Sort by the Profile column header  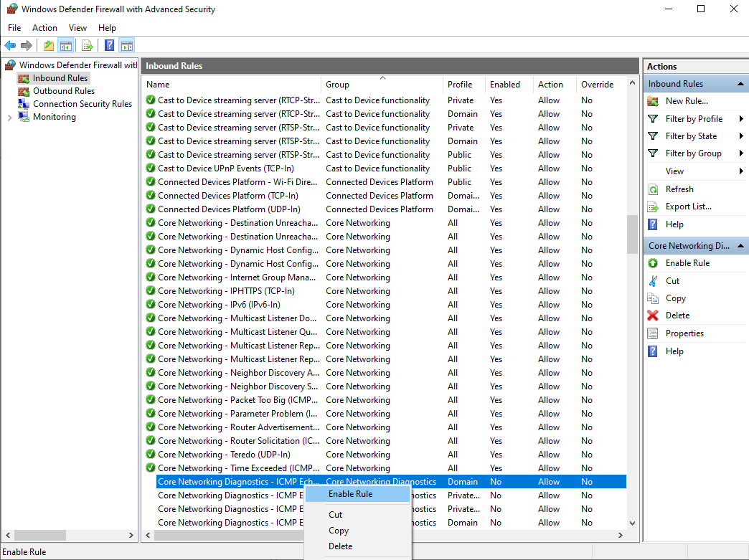pyautogui.click(x=464, y=85)
